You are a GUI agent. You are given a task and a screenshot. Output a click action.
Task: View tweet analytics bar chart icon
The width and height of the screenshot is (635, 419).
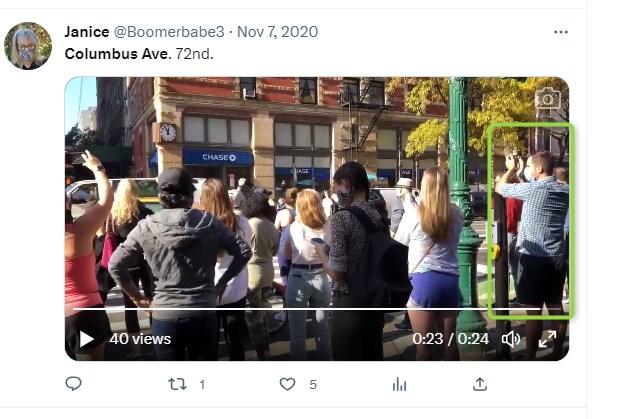(x=399, y=384)
